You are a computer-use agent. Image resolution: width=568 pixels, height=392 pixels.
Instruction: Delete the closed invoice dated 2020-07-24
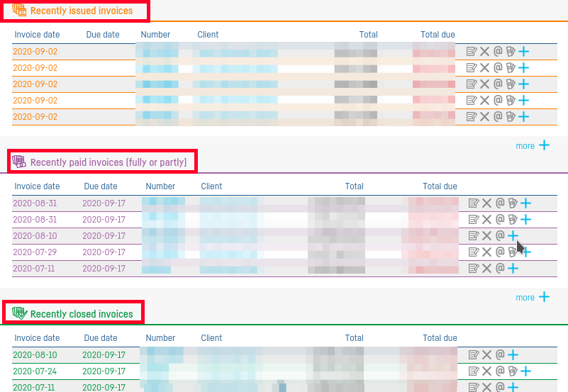click(x=487, y=371)
